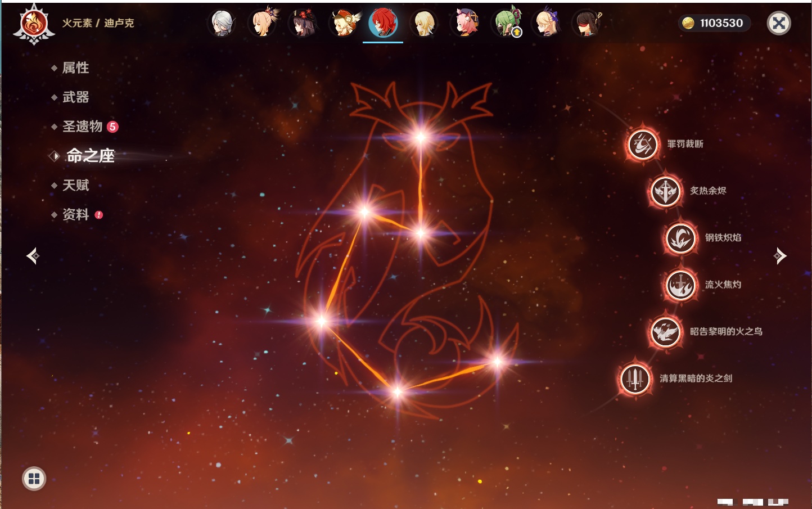Click the glowing star on the owl's left wing
Screen dimensions: 812x509
point(365,212)
